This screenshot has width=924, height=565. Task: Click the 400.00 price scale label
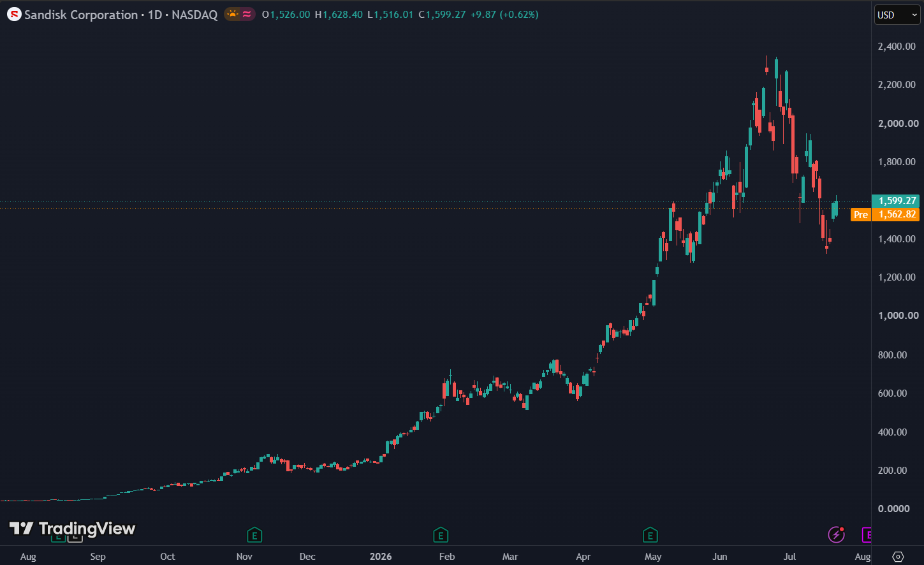tap(892, 432)
